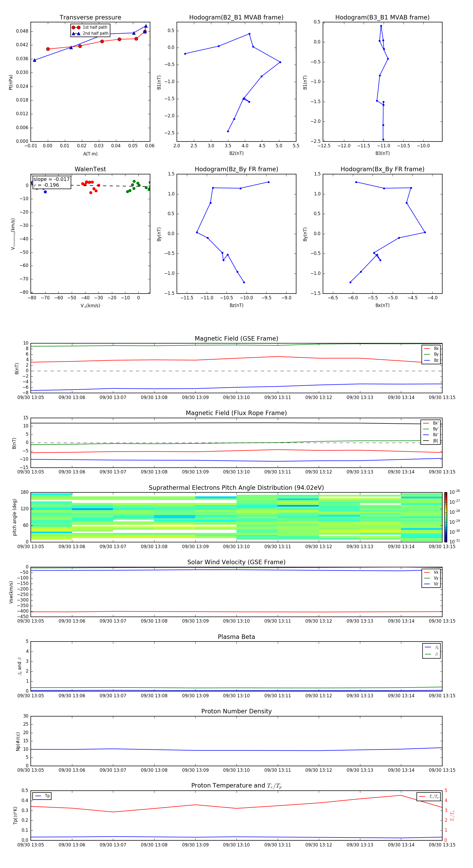Select the '1st half path' legend entry
The image size is (473, 868).
90,27
